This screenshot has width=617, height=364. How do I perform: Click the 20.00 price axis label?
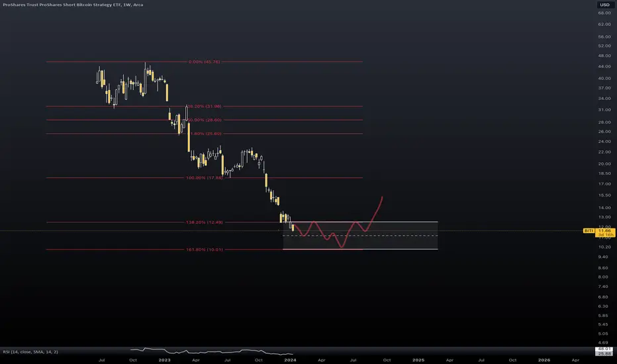[x=604, y=163]
